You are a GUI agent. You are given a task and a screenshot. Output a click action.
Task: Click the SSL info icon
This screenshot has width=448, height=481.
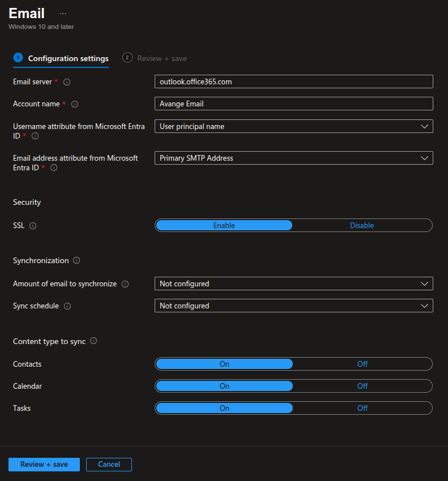coord(32,225)
